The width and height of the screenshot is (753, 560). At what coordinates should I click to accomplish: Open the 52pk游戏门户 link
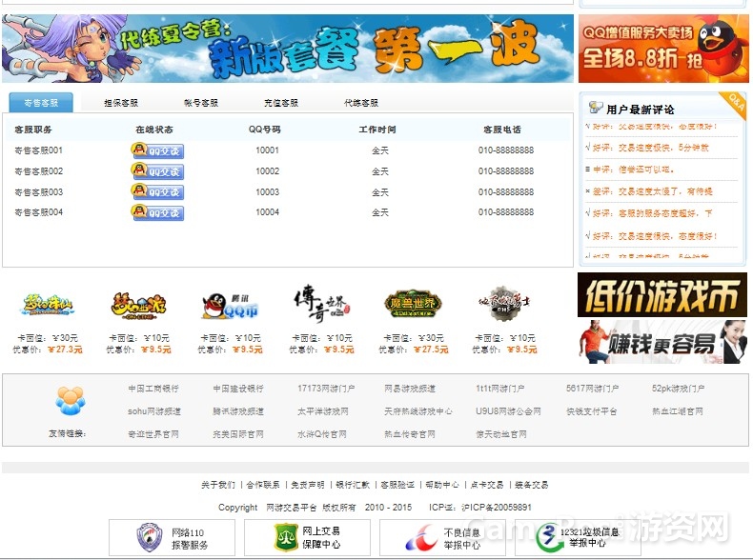pyautogui.click(x=678, y=389)
